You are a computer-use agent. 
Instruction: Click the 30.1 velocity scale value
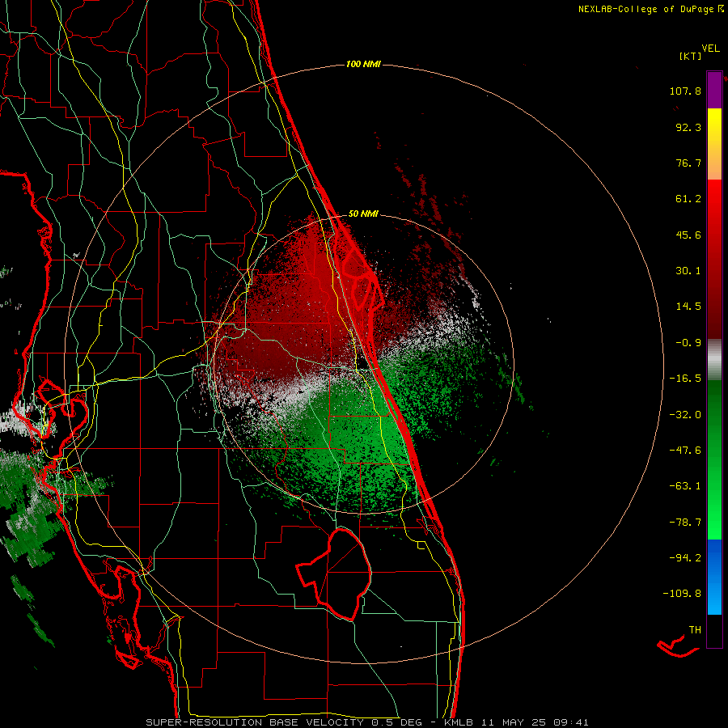[x=688, y=271]
